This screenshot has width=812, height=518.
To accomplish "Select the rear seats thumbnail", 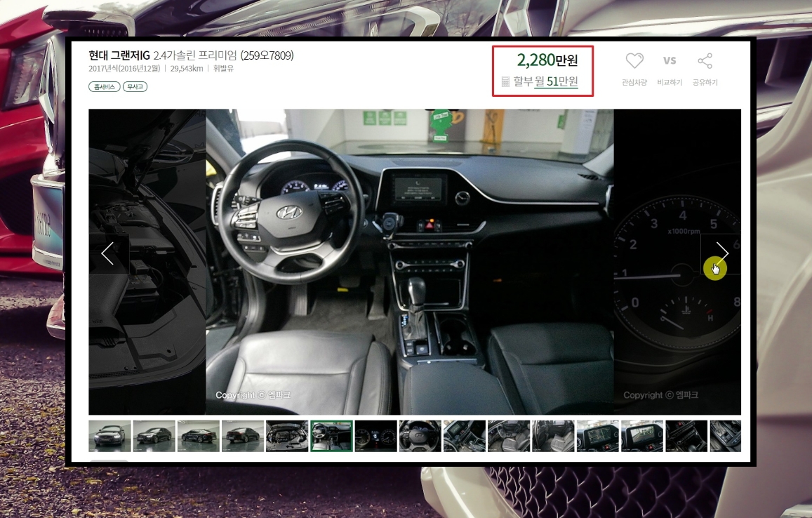I will click(554, 436).
